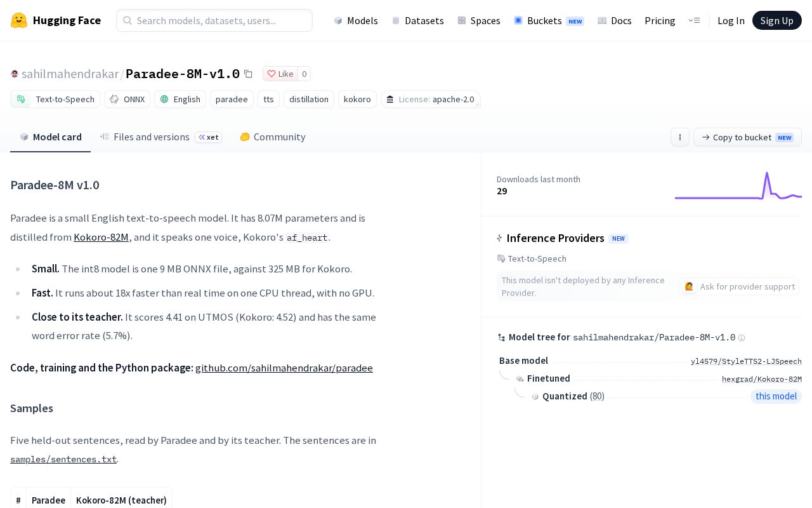The image size is (812, 508).
Task: Click the Text-to-Speech task under Inference Providers
Action: (532, 258)
